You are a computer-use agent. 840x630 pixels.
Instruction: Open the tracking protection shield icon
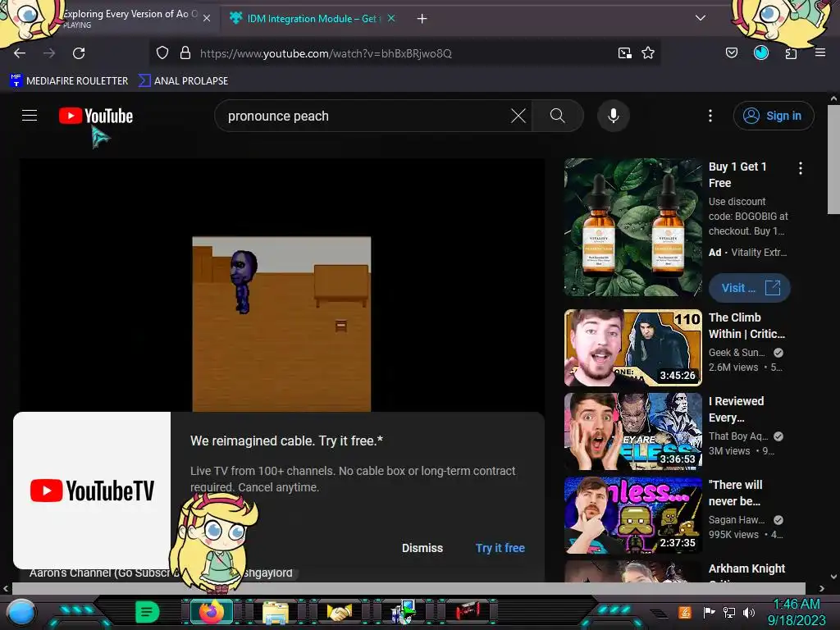(162, 53)
